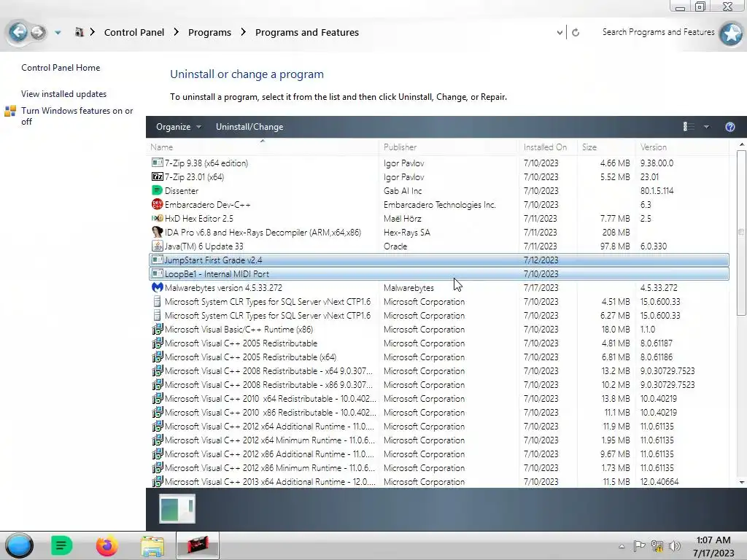Screen dimensions: 747x560
Task: Select the Embarcadero Dev-C++ icon
Action: point(158,204)
